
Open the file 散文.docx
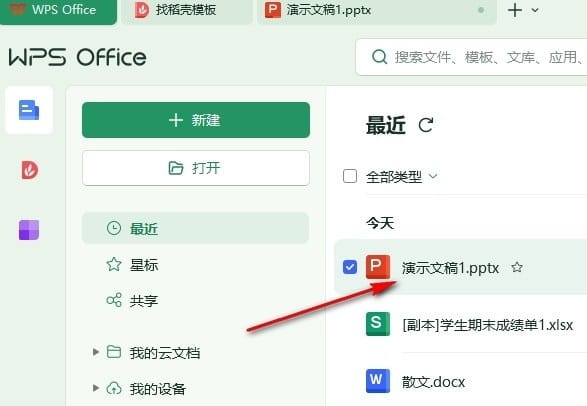[x=433, y=382]
